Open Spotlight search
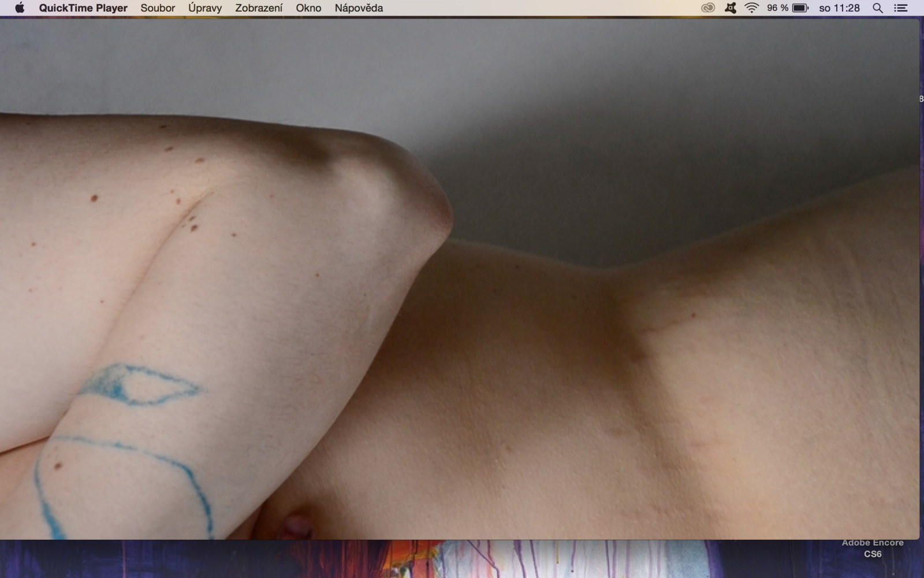 pyautogui.click(x=878, y=8)
